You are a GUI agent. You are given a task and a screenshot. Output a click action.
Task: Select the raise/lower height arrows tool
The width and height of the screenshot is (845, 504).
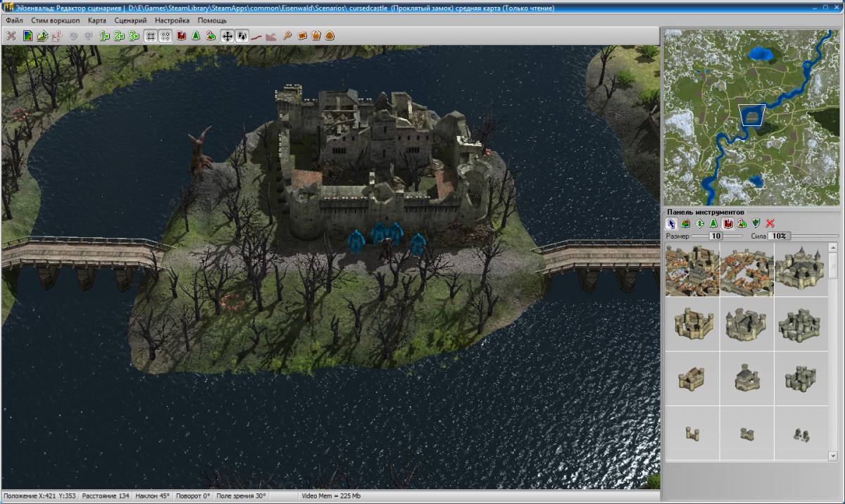(700, 223)
